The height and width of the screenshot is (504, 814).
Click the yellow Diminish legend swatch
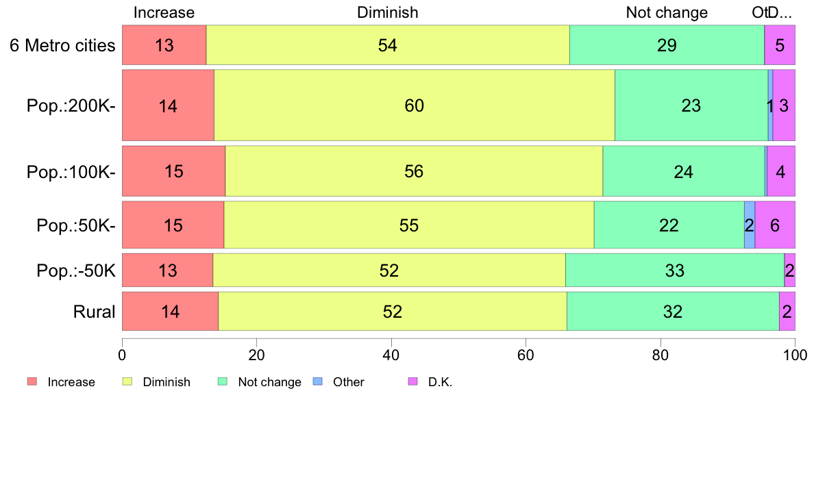pyautogui.click(x=126, y=381)
